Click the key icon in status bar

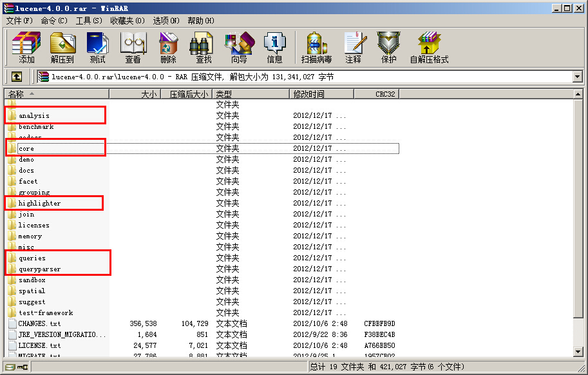pos(23,367)
